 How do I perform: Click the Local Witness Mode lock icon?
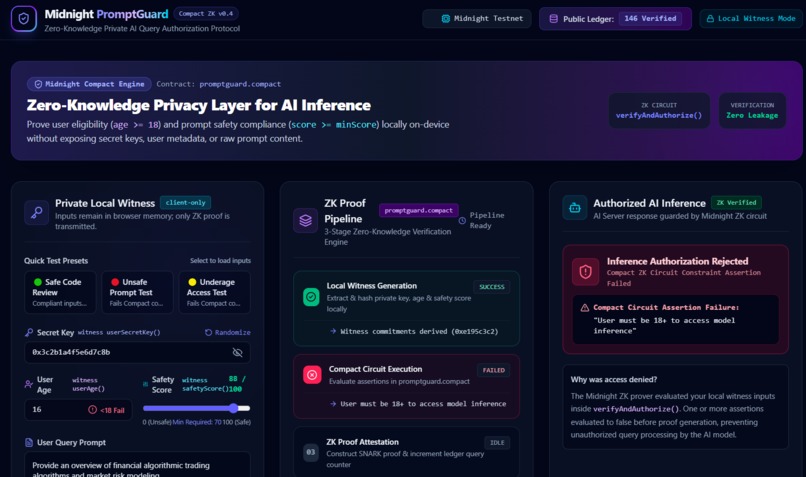click(710, 19)
